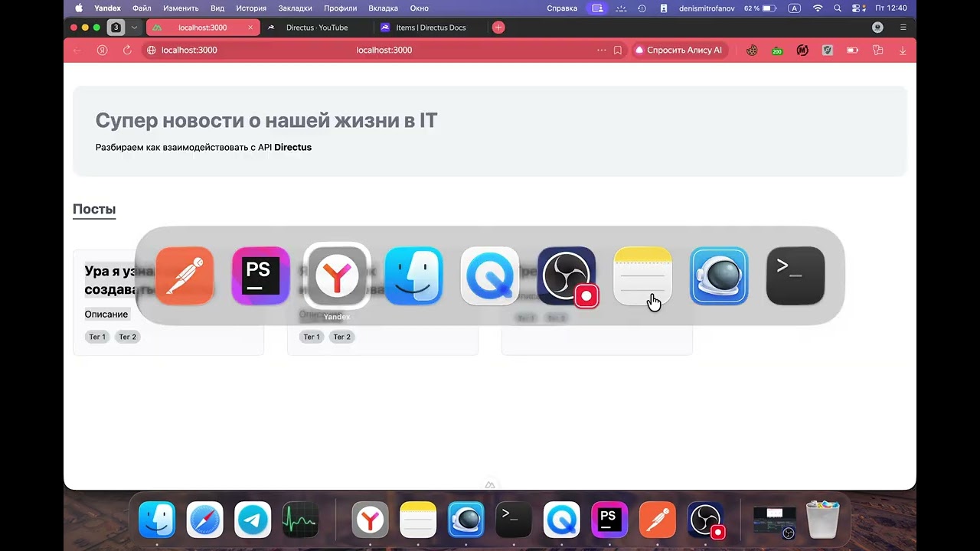Open the Изменить menu
Viewport: 980px width, 551px height.
[x=181, y=8]
